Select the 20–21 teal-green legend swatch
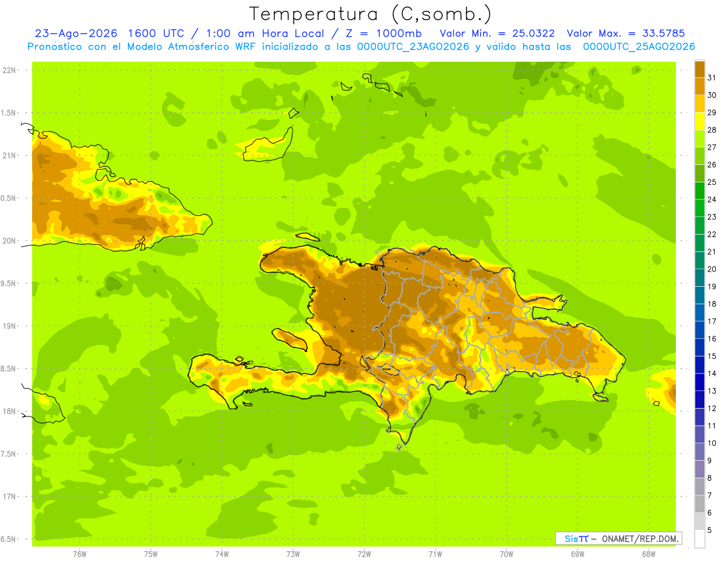This screenshot has height=562, width=728. click(x=699, y=260)
